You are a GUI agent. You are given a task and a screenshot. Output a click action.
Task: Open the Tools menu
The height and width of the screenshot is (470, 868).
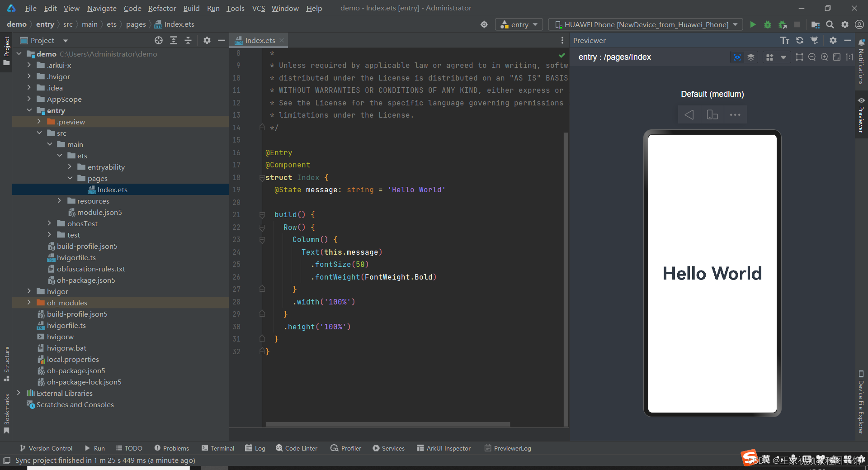click(x=235, y=8)
